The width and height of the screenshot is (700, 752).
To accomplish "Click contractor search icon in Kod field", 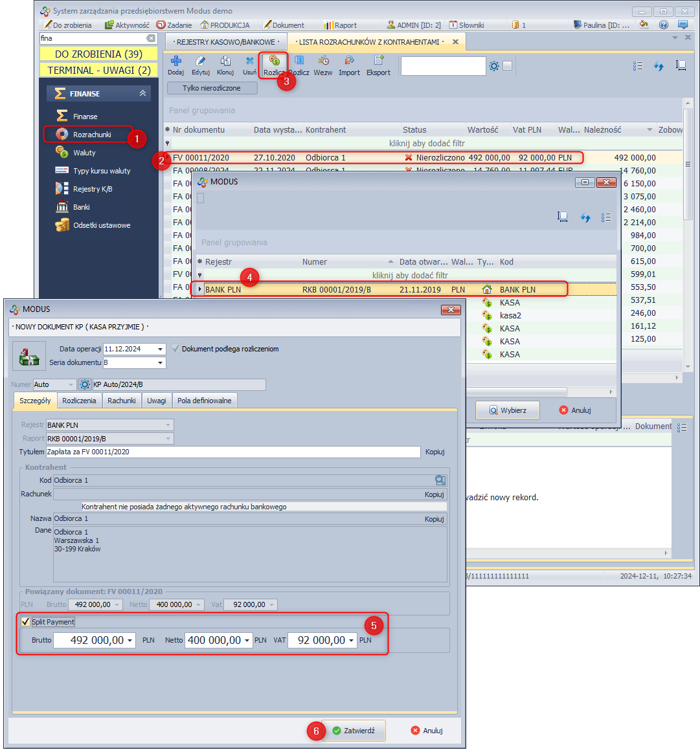I will (440, 480).
